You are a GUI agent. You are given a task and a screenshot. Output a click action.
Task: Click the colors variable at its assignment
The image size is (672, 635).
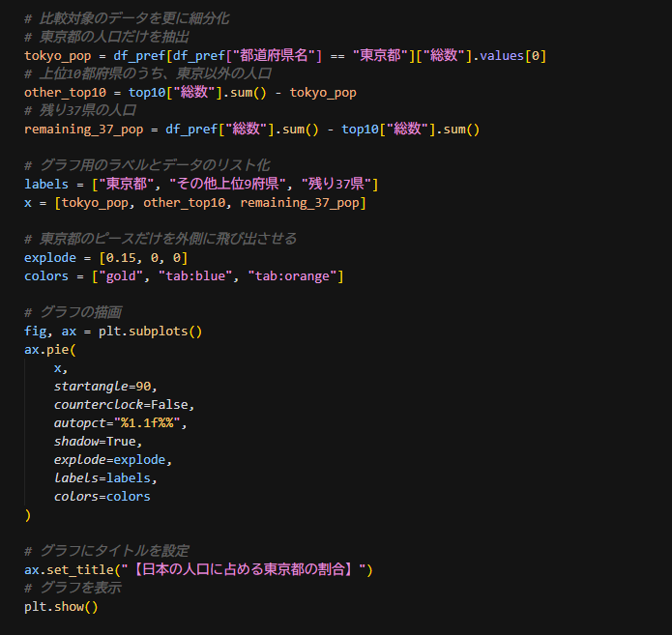(x=46, y=276)
